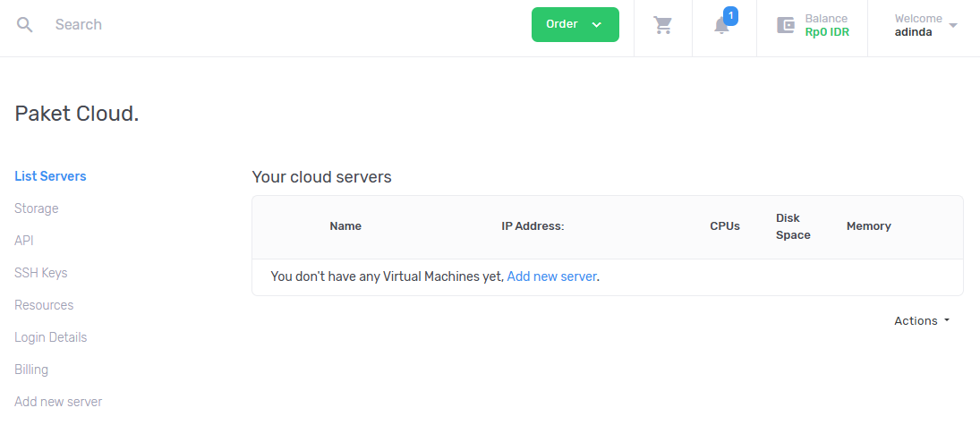Click Add new server link in table
The width and height of the screenshot is (980, 442).
tap(552, 276)
